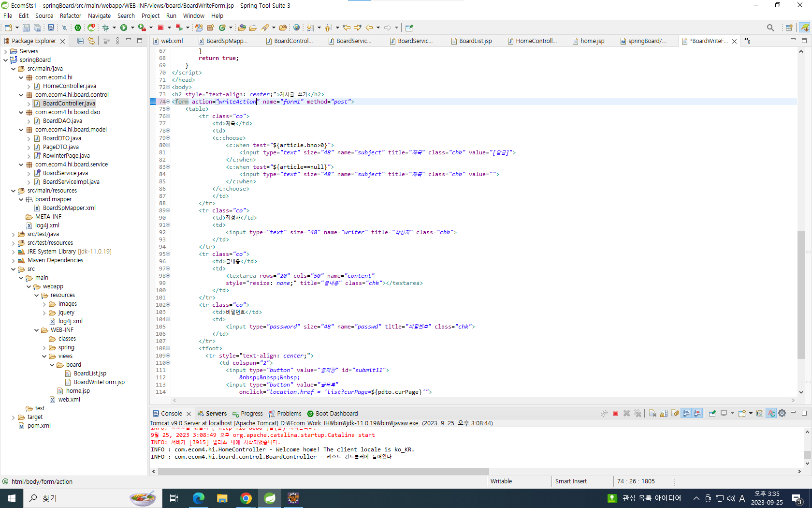The height and width of the screenshot is (508, 812).
Task: Switch to the BoardList.jsp editor tab
Action: coord(472,41)
